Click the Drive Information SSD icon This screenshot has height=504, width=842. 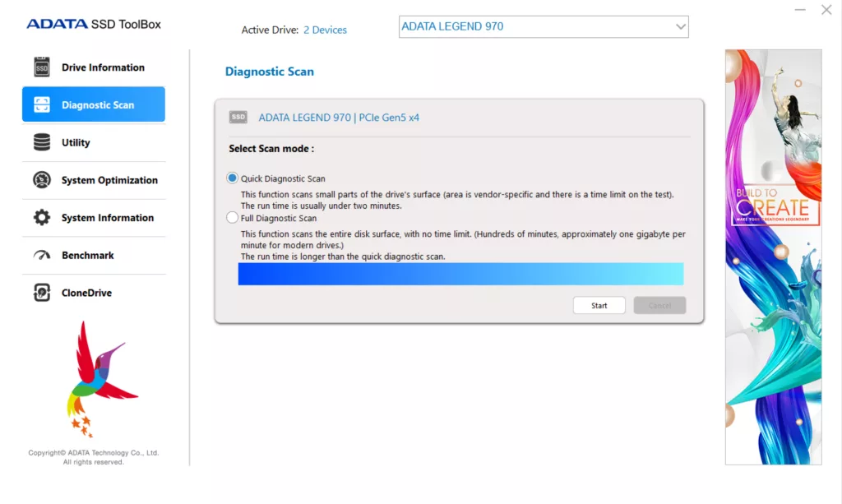tap(42, 67)
